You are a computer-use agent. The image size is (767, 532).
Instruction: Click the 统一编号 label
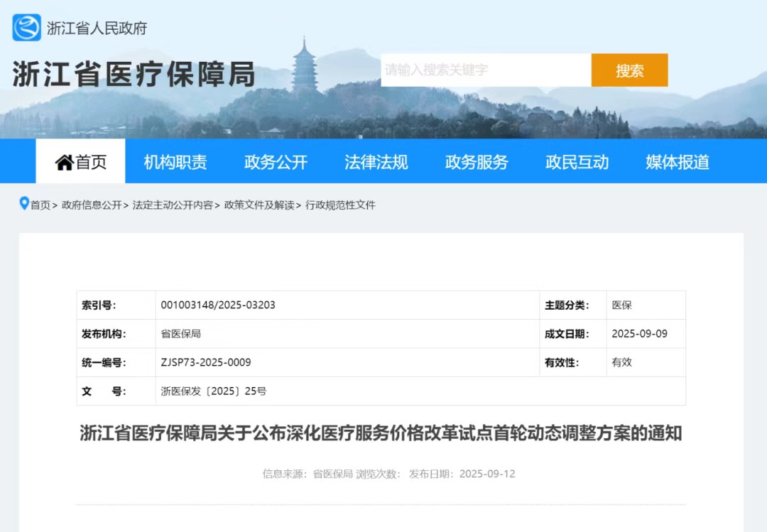coord(104,363)
